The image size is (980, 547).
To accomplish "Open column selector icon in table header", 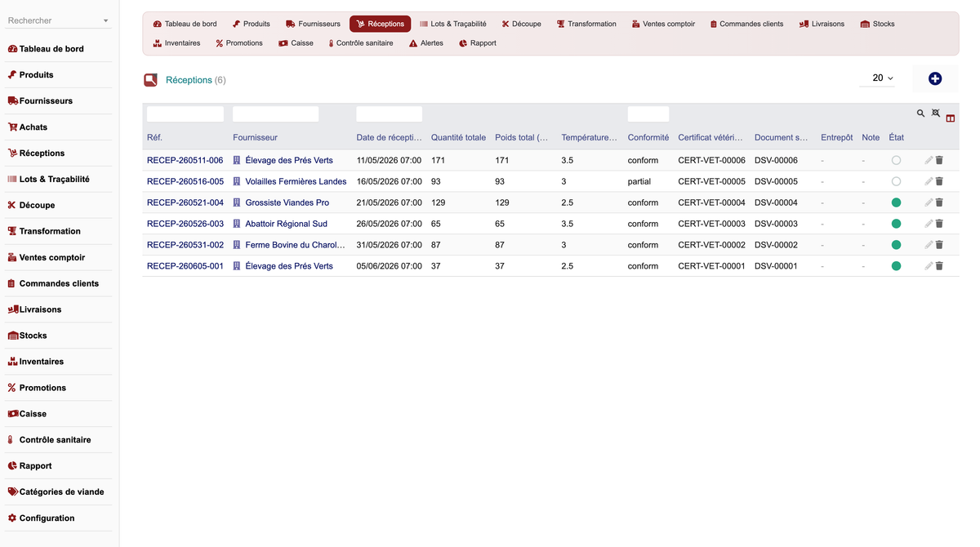I will [x=951, y=118].
